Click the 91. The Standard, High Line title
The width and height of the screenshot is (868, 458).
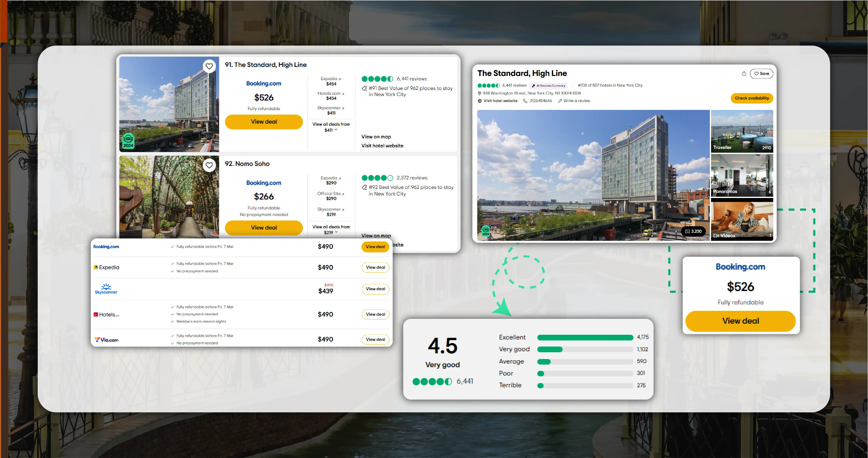pyautogui.click(x=266, y=65)
